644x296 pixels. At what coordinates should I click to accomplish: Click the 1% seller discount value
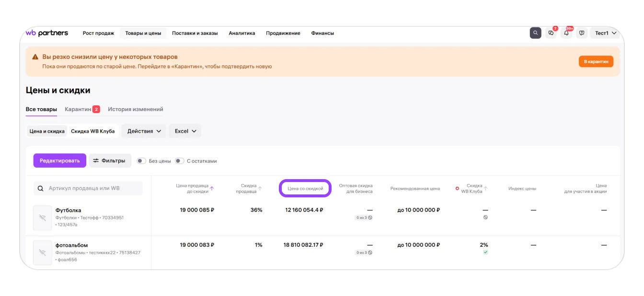(x=258, y=245)
